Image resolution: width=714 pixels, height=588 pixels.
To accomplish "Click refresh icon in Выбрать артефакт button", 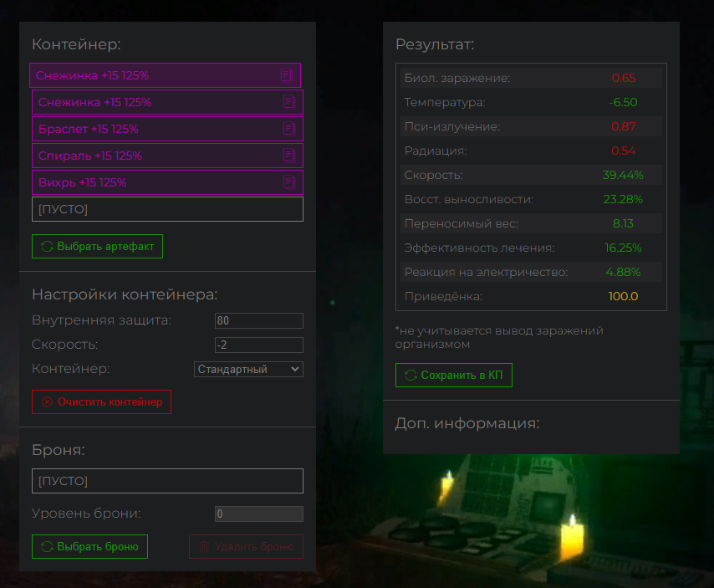I will [x=47, y=247].
